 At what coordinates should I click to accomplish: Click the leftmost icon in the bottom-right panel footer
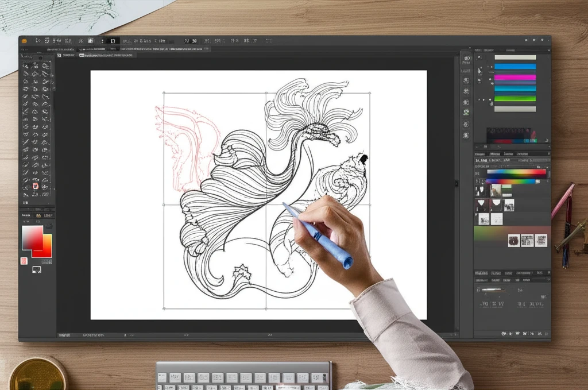pyautogui.click(x=504, y=333)
